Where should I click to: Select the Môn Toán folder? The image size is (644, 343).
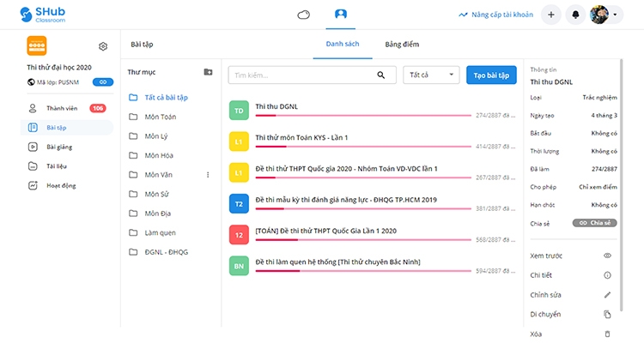click(160, 117)
